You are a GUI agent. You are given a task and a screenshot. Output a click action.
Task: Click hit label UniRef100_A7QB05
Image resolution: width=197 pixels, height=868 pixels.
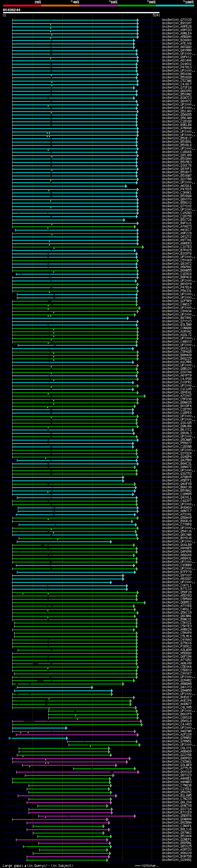177,477
